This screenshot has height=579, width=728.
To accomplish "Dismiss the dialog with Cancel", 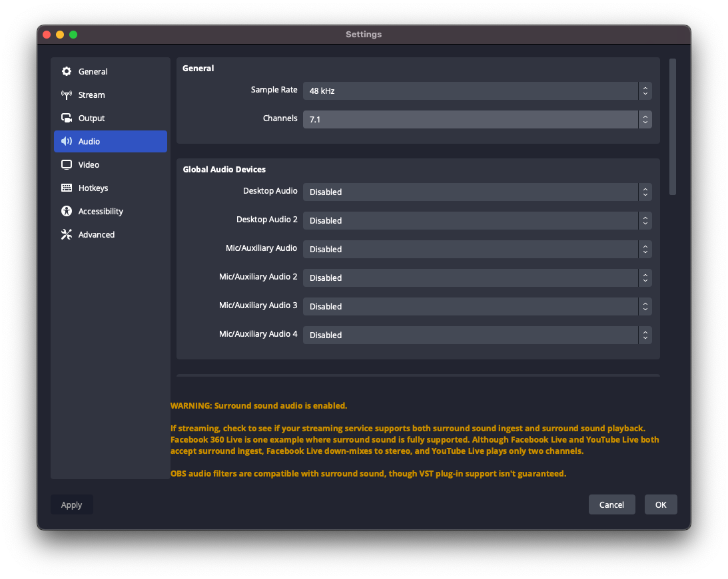I will tap(611, 504).
